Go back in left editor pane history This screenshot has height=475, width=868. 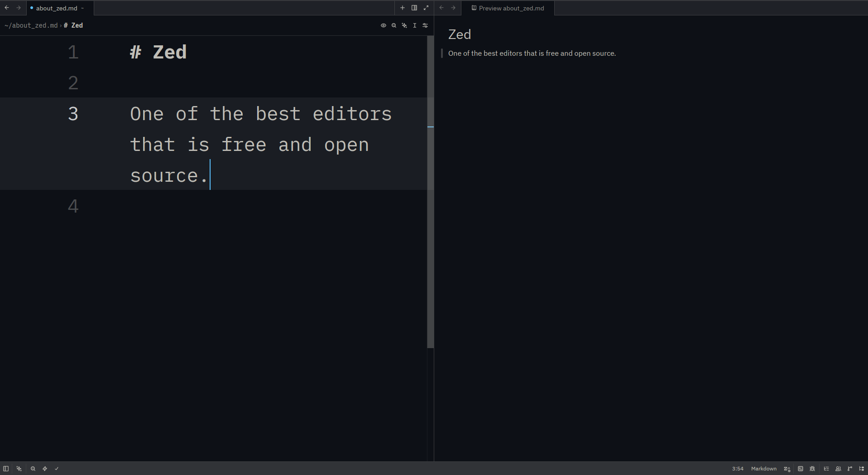tap(7, 8)
